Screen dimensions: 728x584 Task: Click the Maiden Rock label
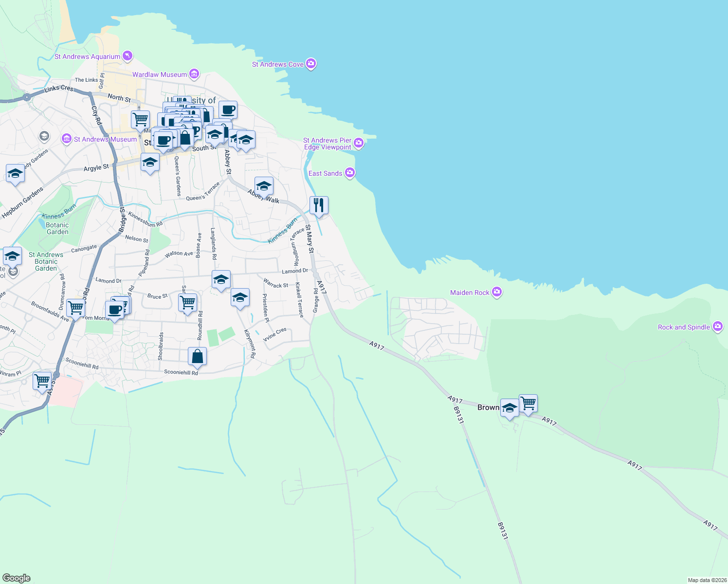(x=470, y=292)
